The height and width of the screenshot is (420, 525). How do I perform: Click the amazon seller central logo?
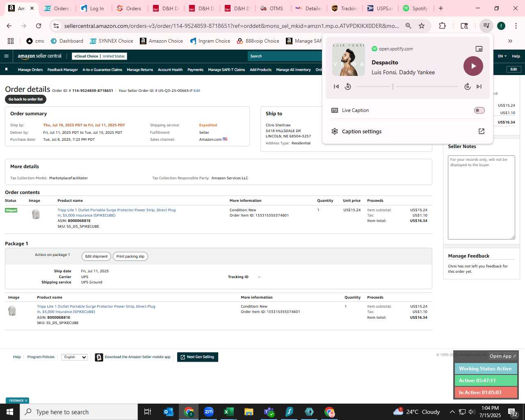tap(40, 56)
